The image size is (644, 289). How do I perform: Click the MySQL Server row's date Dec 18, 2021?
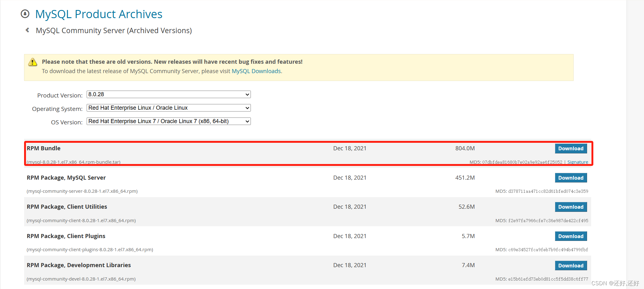[350, 178]
